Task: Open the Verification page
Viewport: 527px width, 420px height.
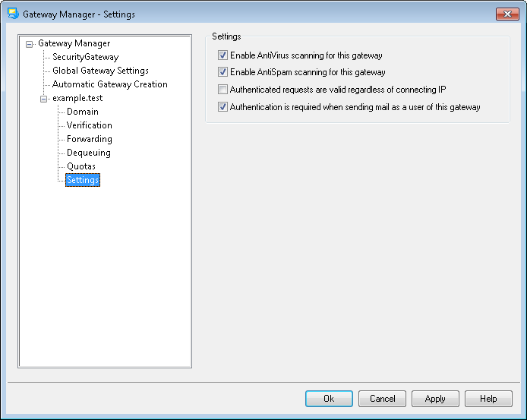Action: point(89,125)
